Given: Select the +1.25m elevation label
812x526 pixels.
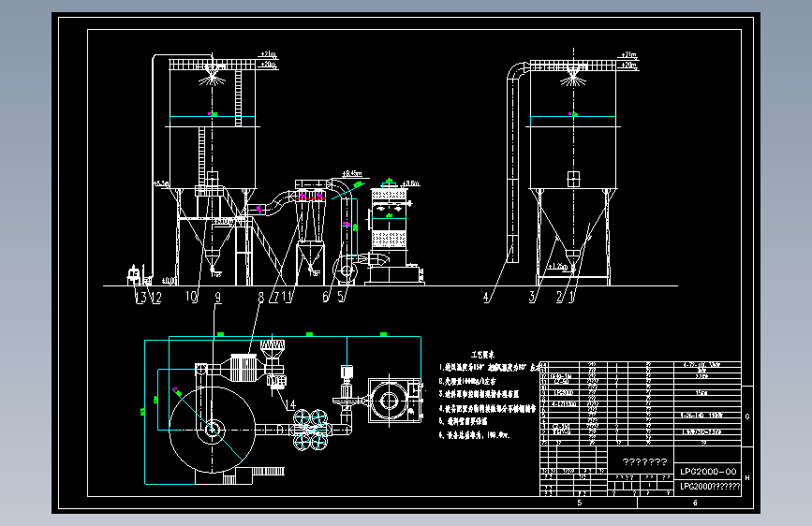Looking at the screenshot, I should (558, 267).
